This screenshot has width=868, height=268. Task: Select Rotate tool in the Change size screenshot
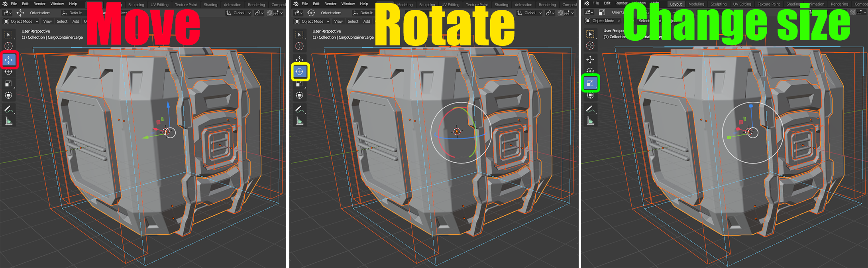591,71
